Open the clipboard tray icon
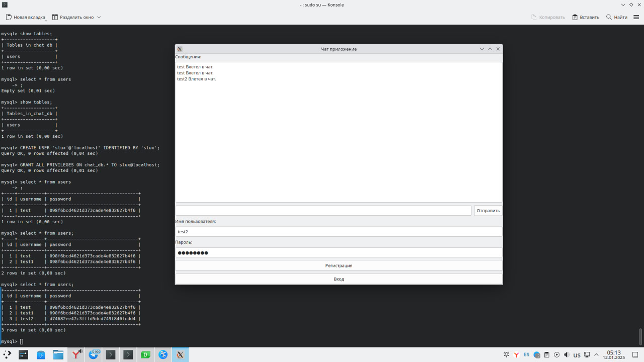Viewport: 644px width, 362px height. tap(547, 355)
